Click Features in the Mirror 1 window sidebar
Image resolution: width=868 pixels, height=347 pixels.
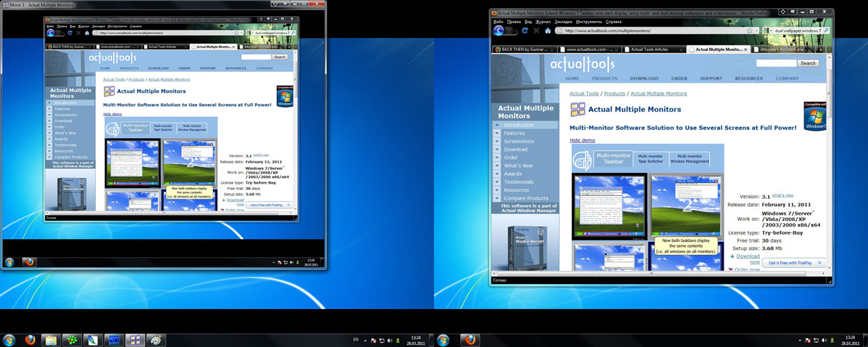coord(62,108)
